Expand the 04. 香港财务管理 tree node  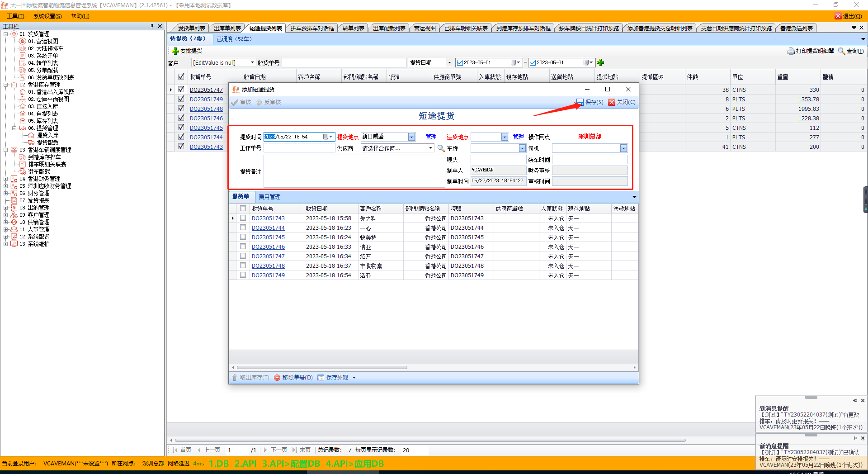(x=6, y=179)
